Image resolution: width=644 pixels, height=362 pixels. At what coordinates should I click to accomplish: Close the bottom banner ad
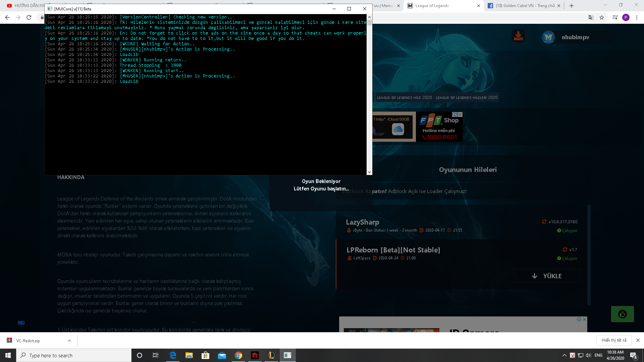(x=585, y=319)
